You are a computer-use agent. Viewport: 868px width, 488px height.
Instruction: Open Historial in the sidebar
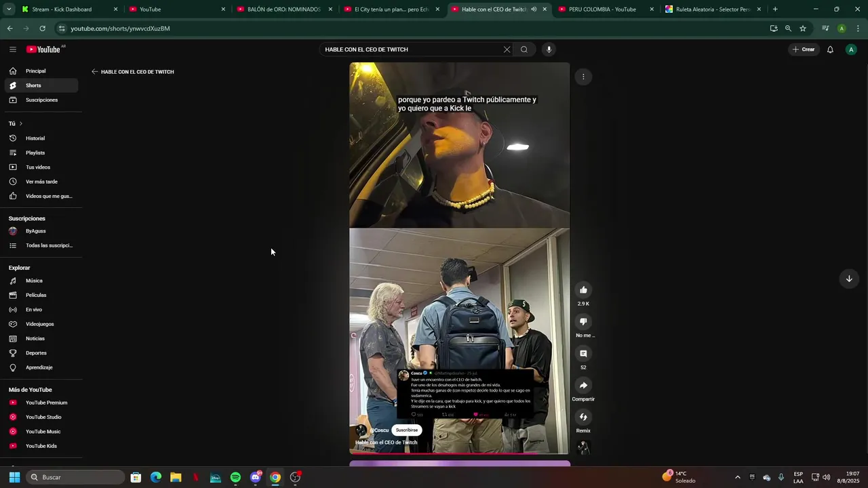tap(41, 138)
